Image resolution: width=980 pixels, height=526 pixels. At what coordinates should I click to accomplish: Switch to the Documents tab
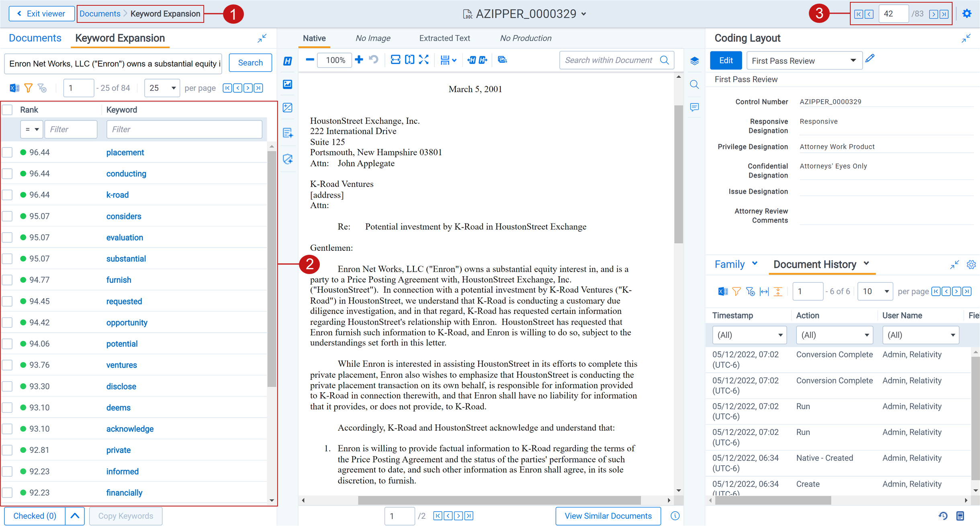point(35,38)
